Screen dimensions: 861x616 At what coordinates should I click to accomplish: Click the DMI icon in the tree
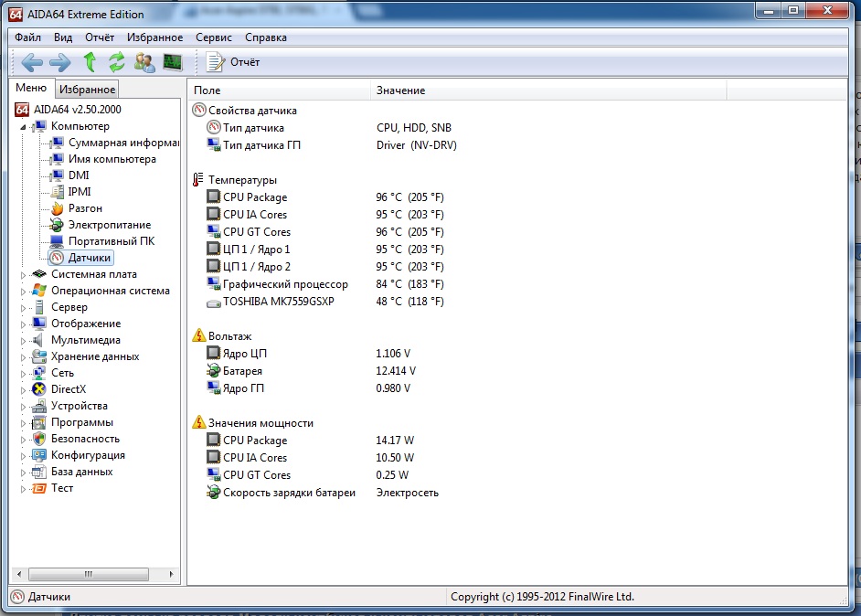tap(57, 175)
